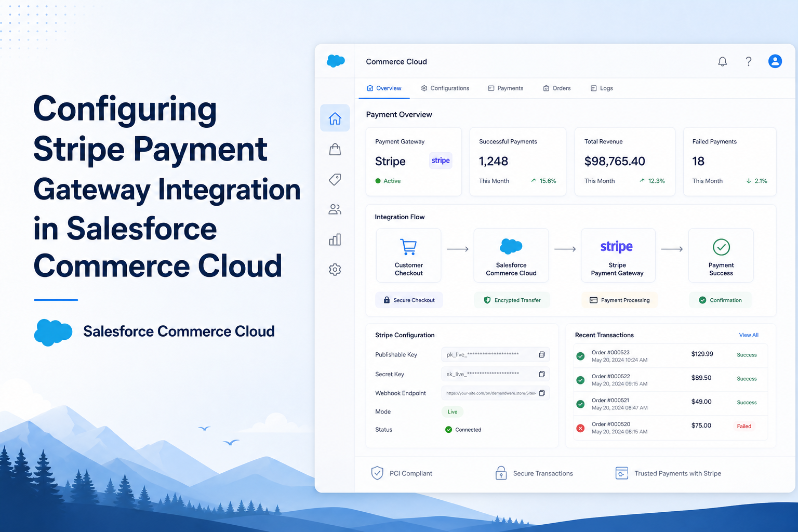Open the user profile avatar

pyautogui.click(x=775, y=61)
